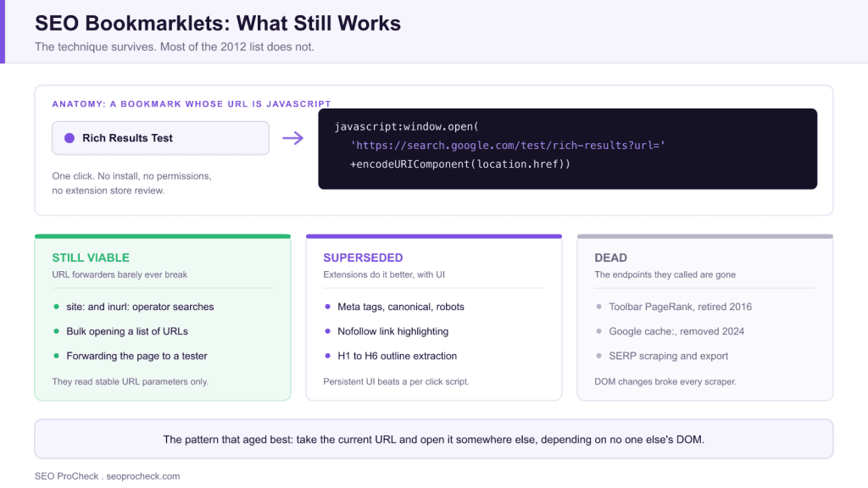Open the seoprocheck.com footer link
The image size is (868, 488).
tap(142, 476)
